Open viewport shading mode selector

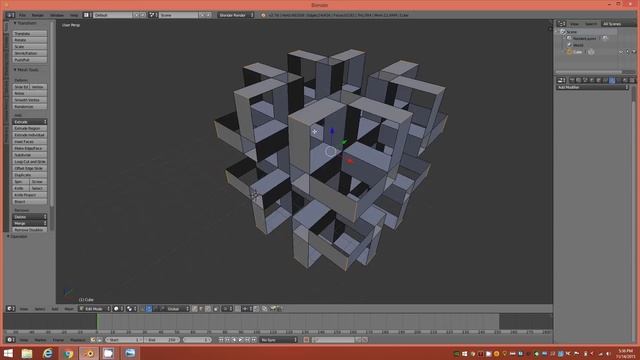tap(118, 309)
